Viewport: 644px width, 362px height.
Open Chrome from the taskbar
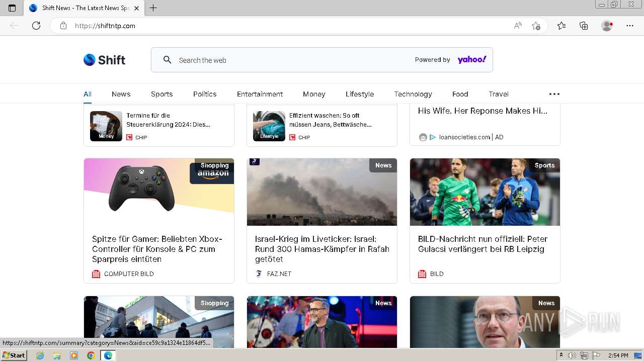91,355
